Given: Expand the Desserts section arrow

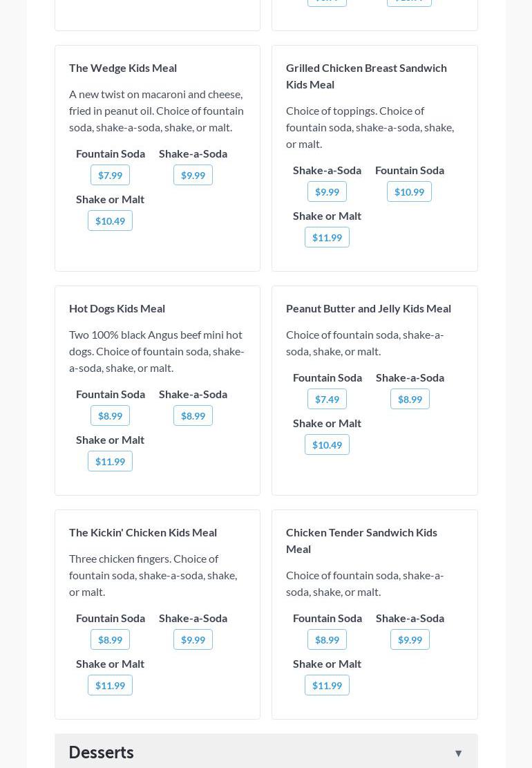Looking at the screenshot, I should coord(458,753).
